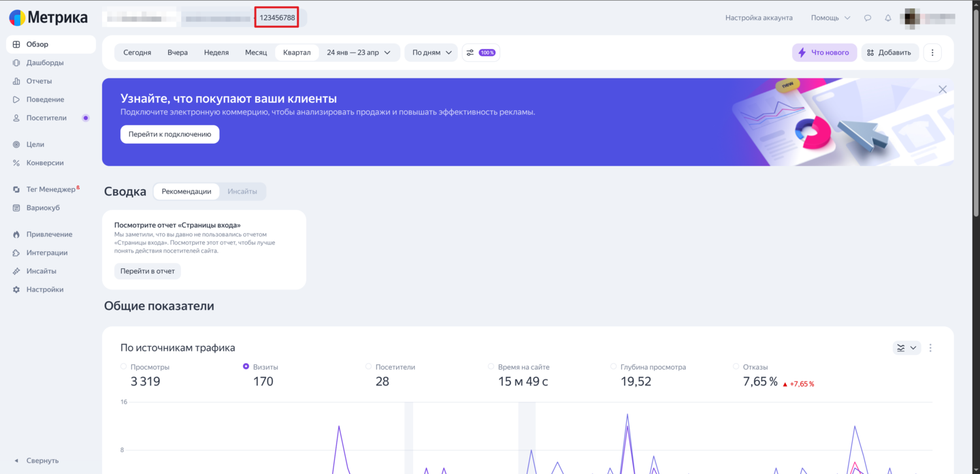Select the Месяц period tab

(256, 52)
